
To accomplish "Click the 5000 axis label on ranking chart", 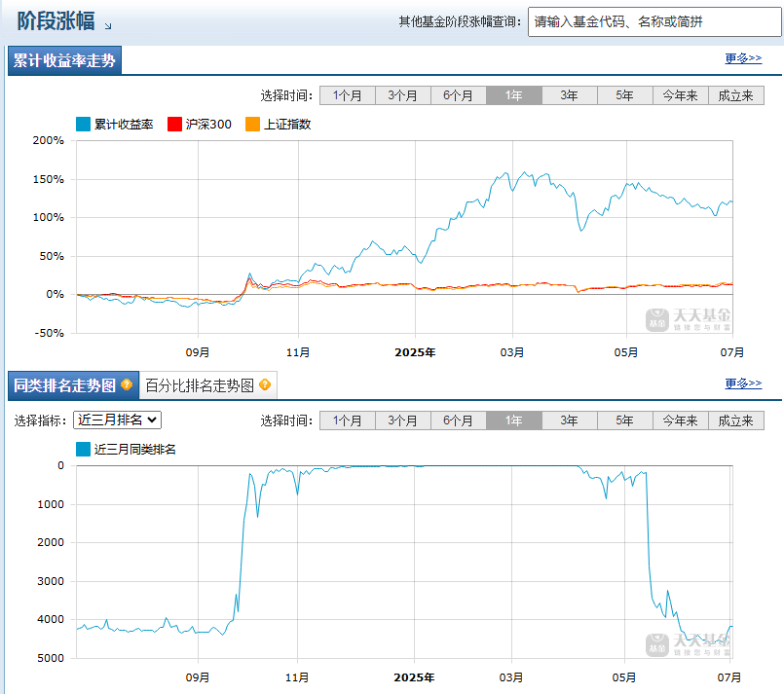I will 51,658.
